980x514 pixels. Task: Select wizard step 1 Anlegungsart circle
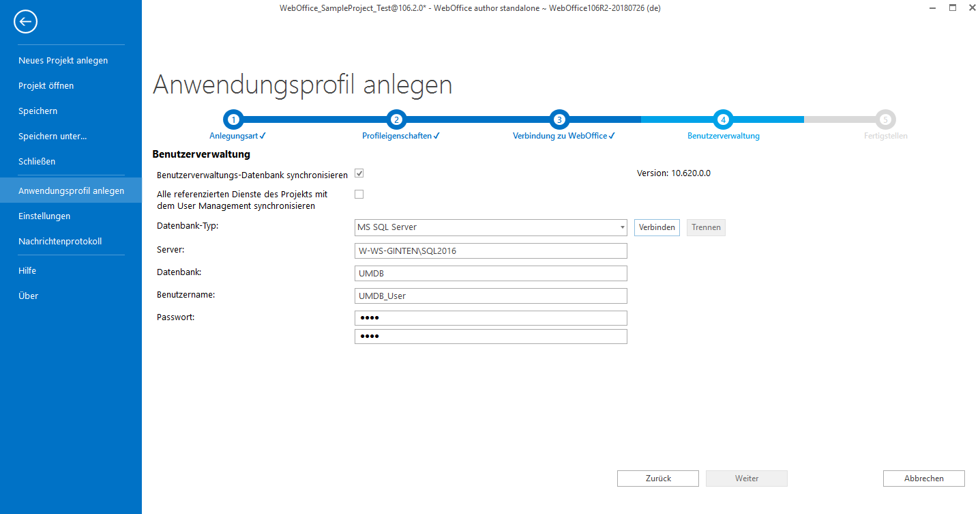coord(233,119)
